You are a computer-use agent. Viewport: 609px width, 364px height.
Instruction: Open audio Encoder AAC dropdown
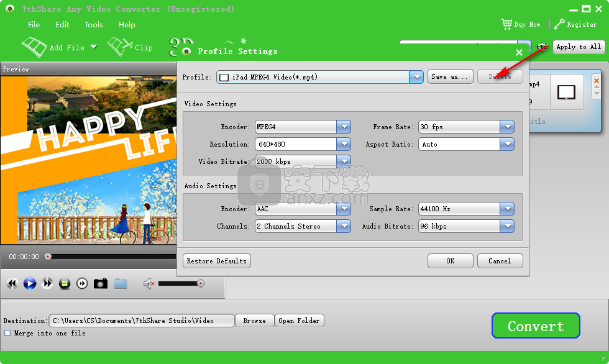344,209
